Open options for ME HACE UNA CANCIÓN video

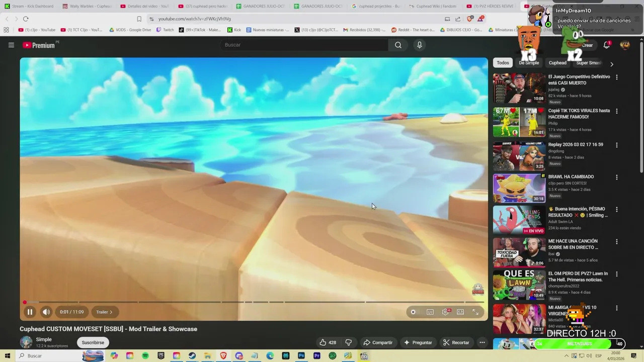click(617, 242)
